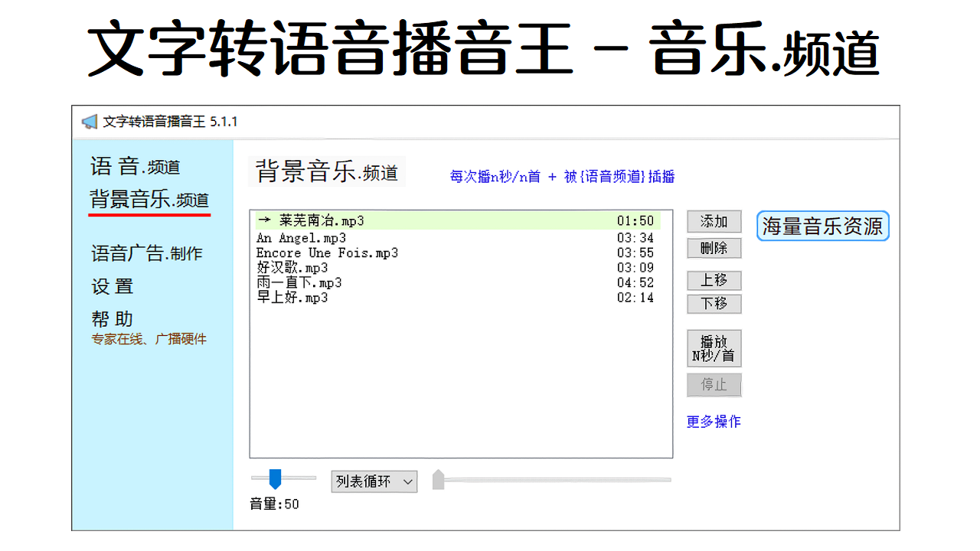The height and width of the screenshot is (551, 980).
Task: Click the 海量音乐资源 resources button
Action: (x=822, y=226)
